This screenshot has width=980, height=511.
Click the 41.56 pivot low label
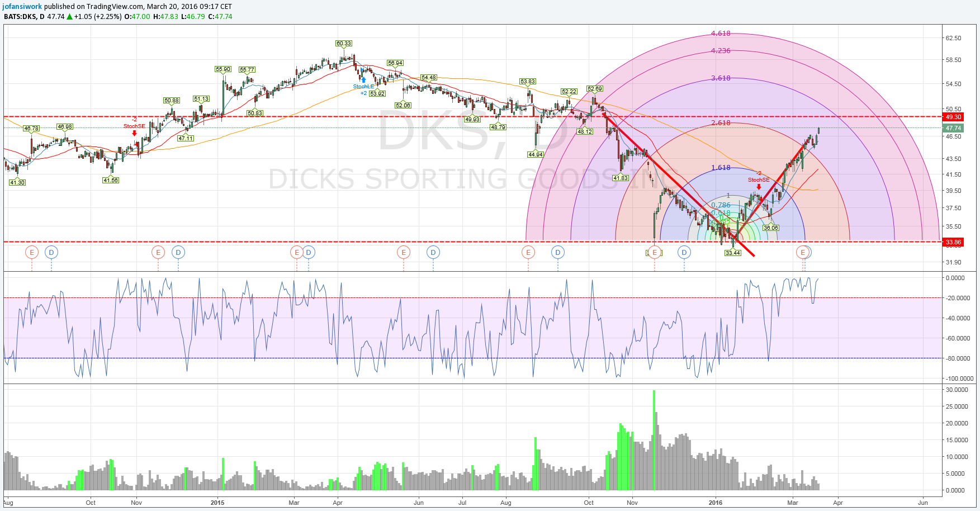point(111,180)
